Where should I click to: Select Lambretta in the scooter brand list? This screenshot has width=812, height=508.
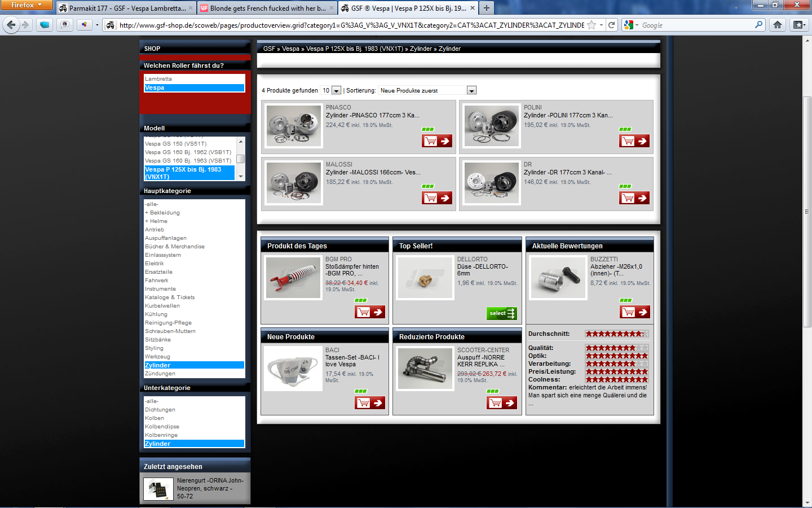195,79
